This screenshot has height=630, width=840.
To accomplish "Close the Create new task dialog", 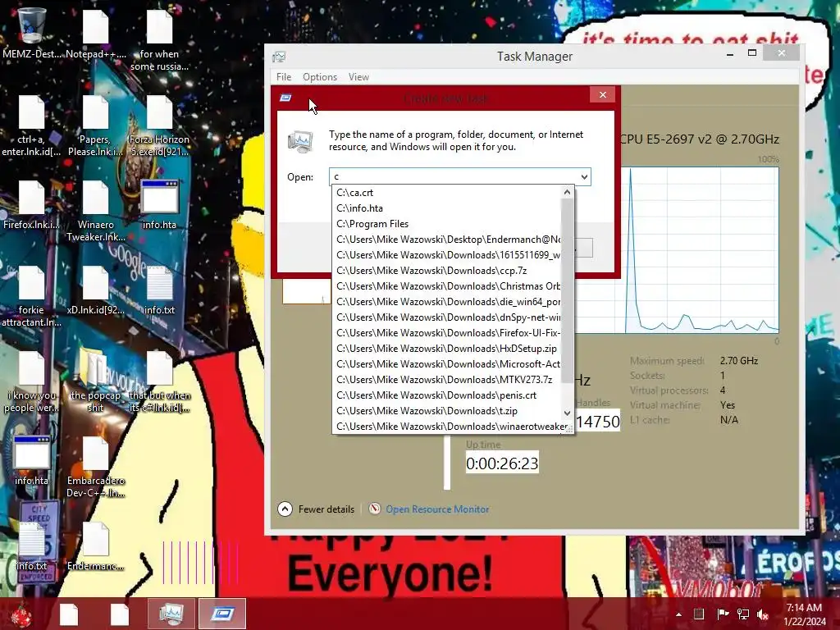I will pos(603,95).
